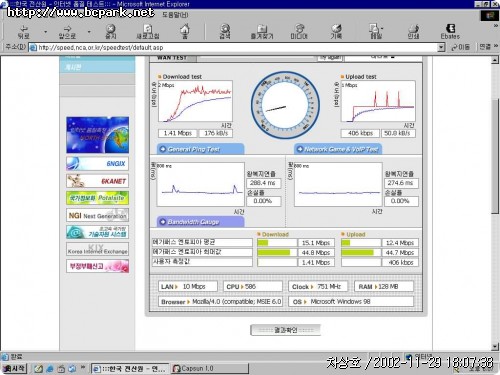Click the Print toolbar icon
This screenshot has height=375, width=500.
point(413,31)
